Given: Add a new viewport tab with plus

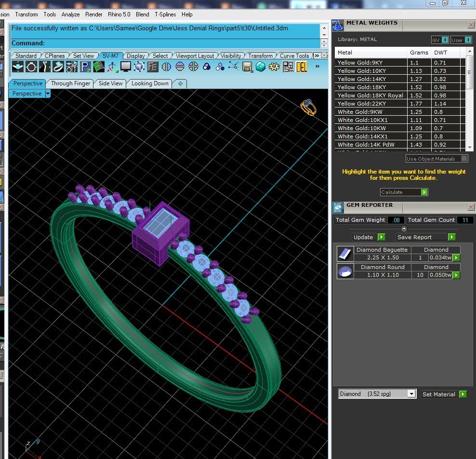Looking at the screenshot, I should [180, 83].
